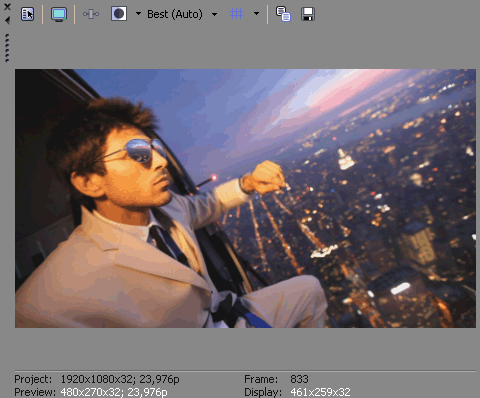The height and width of the screenshot is (398, 480).
Task: Close the Video Preview window X
Action: click(x=7, y=7)
